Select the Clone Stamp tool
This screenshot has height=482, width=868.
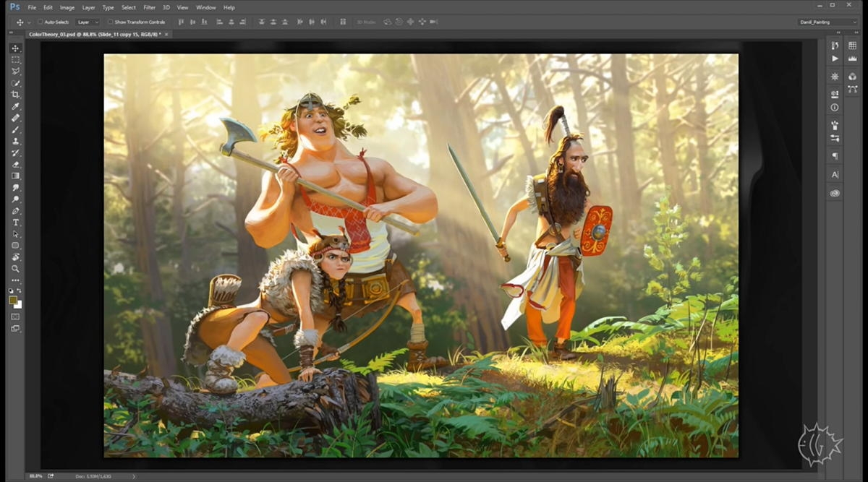point(15,141)
